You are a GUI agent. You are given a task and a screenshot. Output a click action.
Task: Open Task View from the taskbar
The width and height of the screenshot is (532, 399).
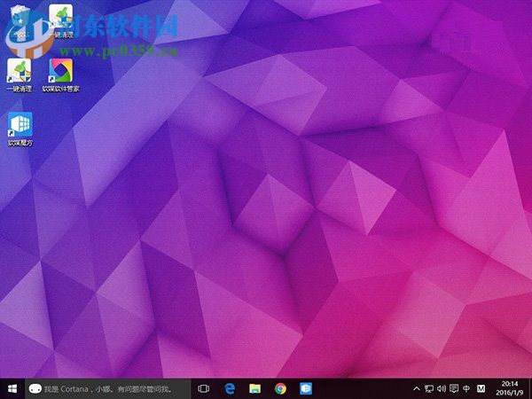click(203, 389)
